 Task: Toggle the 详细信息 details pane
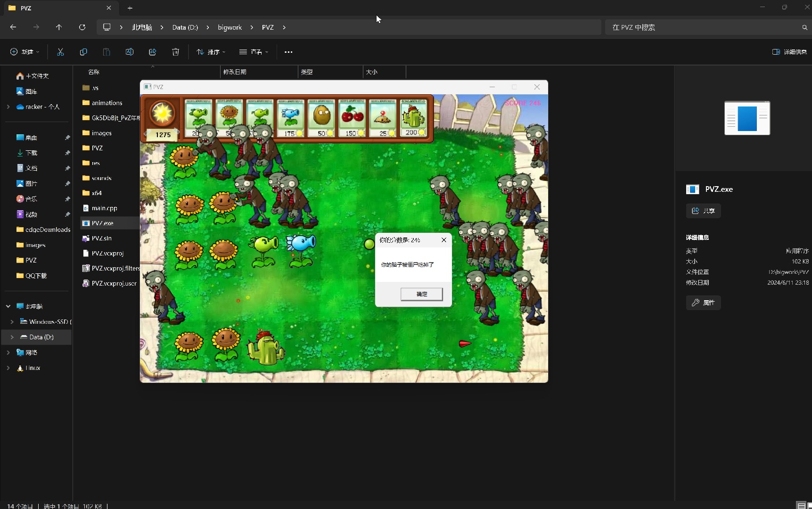pos(789,52)
